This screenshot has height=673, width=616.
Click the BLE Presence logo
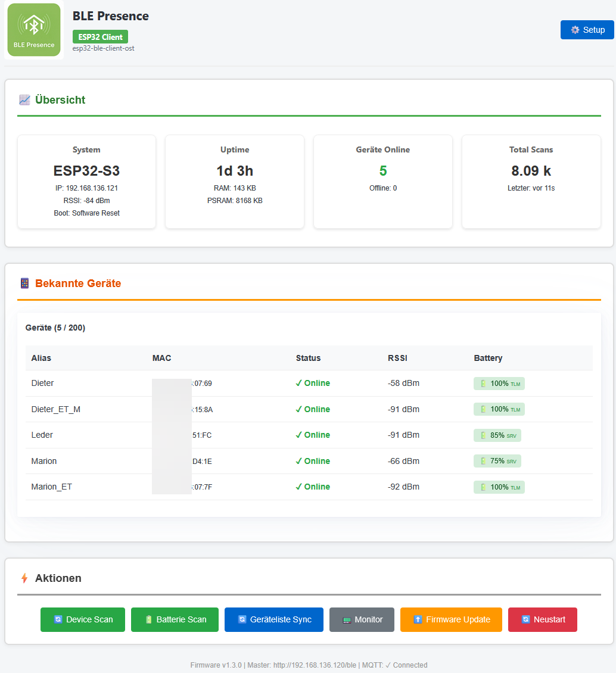[x=34, y=30]
